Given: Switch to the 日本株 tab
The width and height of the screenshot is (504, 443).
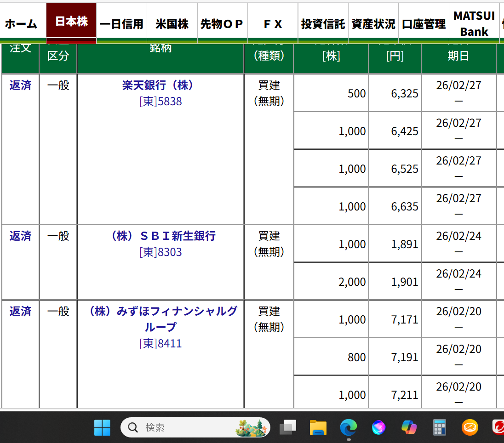Looking at the screenshot, I should click(71, 22).
